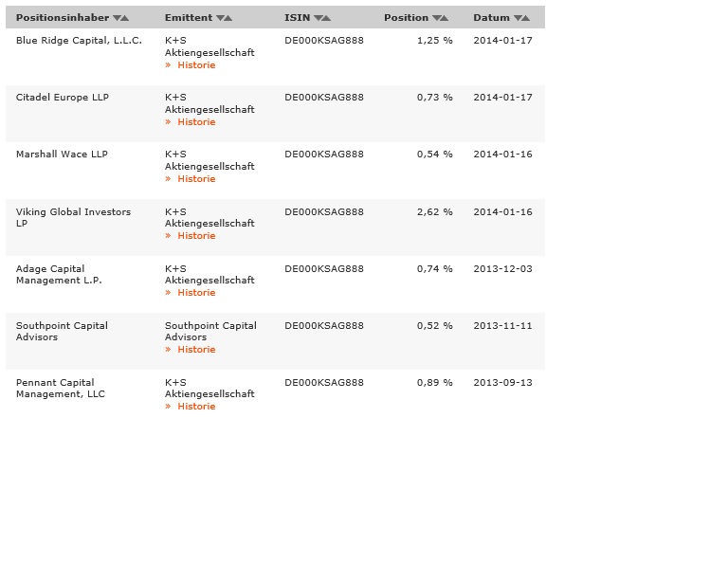The width and height of the screenshot is (728, 582).
Task: Click K+S Aktiengesellschaft in Blue Ridge row
Action: 209,46
